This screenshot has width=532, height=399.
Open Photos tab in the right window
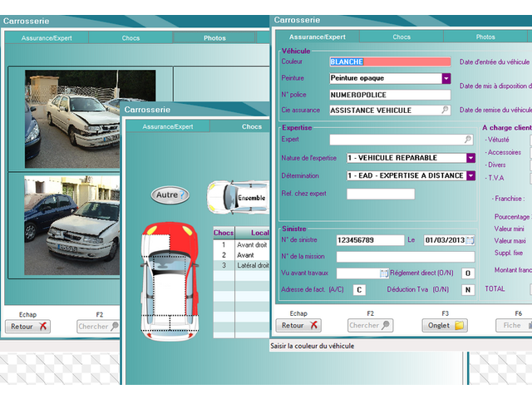pyautogui.click(x=485, y=37)
